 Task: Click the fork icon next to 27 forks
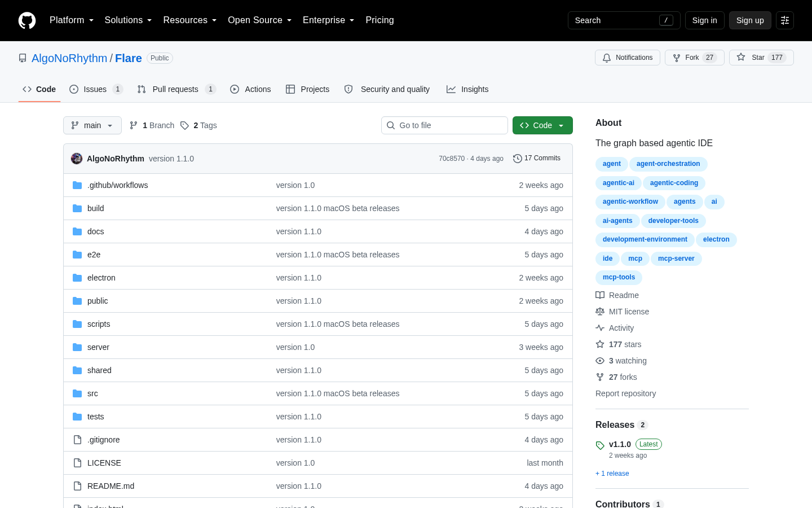click(x=600, y=377)
